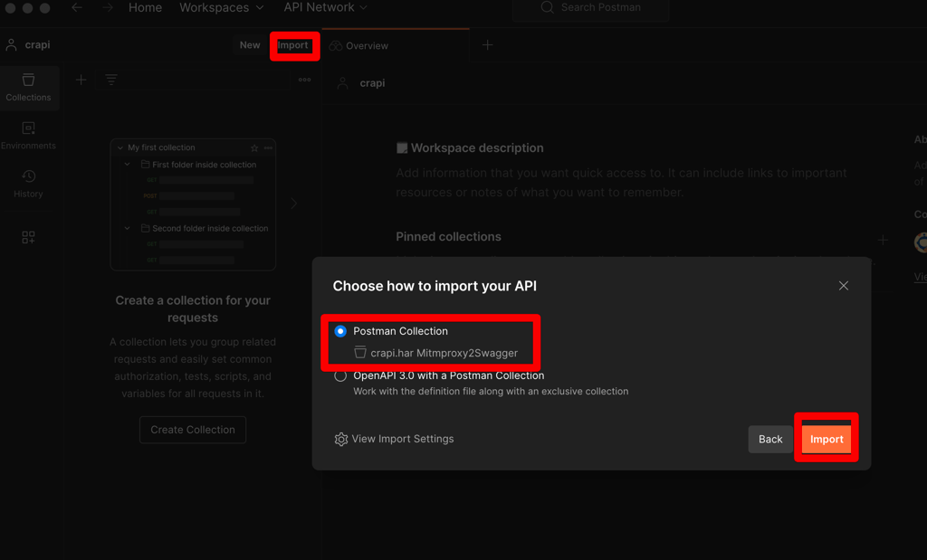Image resolution: width=927 pixels, height=560 pixels.
Task: Open the Collections sidebar panel
Action: coord(28,88)
